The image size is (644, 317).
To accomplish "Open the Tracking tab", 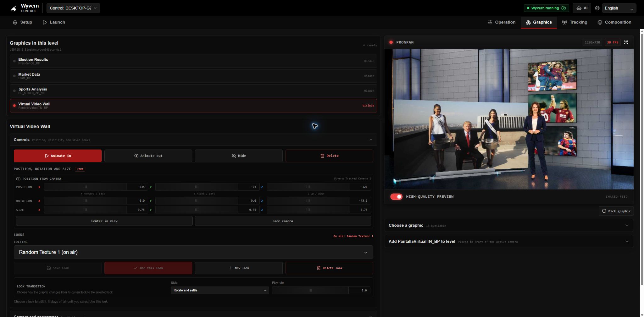I will click(575, 22).
